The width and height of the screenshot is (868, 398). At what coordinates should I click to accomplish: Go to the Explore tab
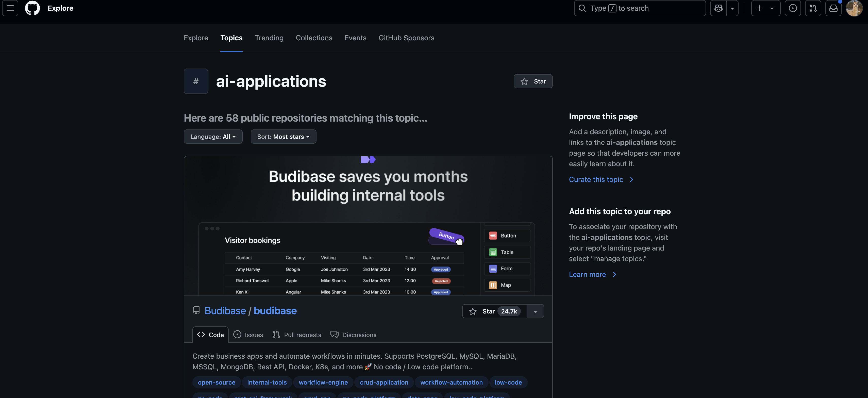point(196,38)
